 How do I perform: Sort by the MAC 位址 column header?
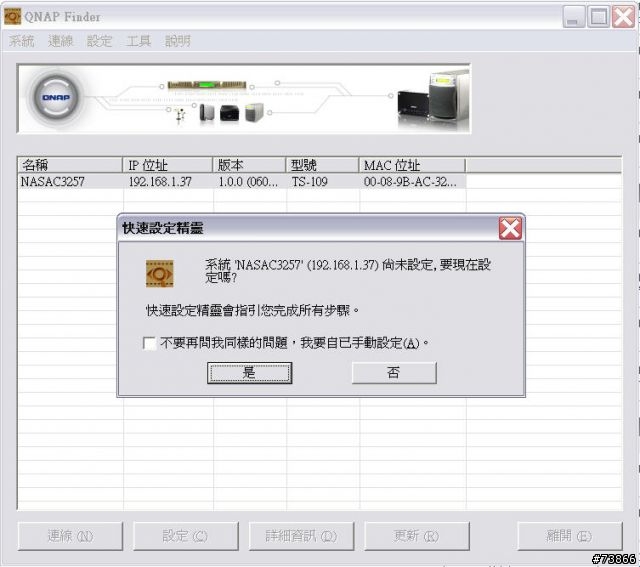(x=412, y=165)
